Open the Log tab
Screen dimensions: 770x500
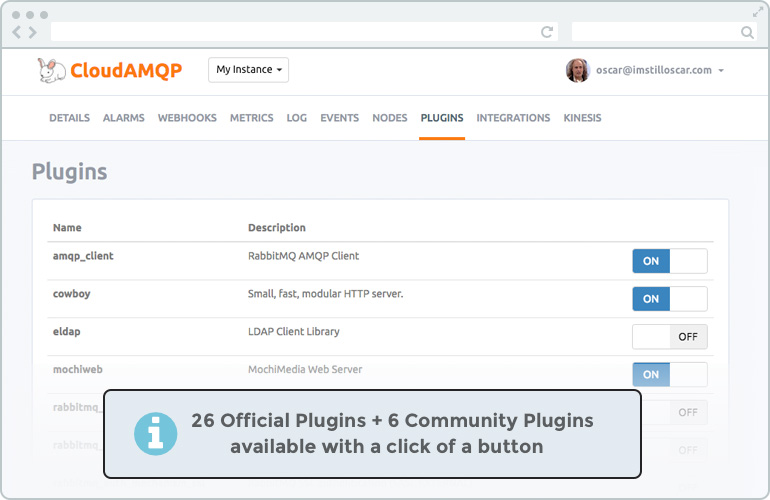click(x=297, y=118)
